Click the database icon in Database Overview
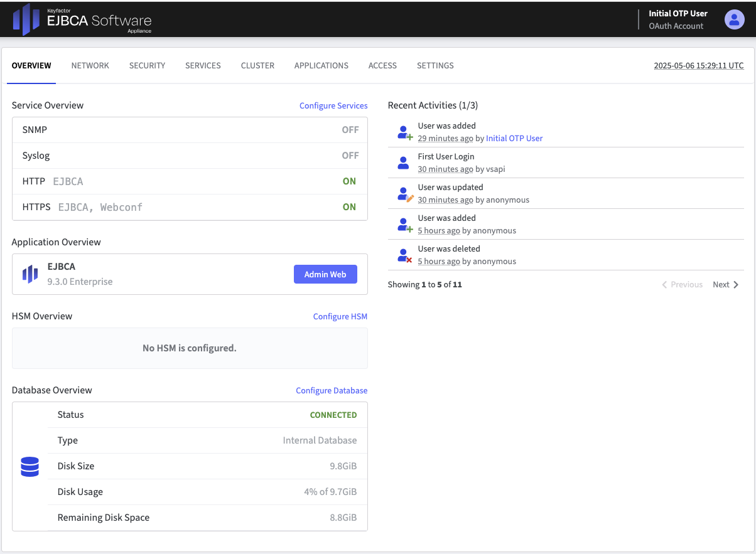756x554 pixels. coord(30,466)
